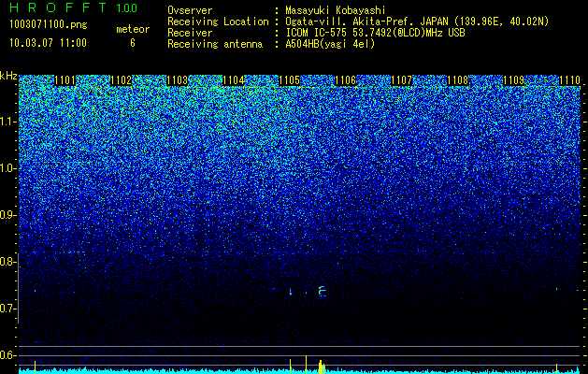The image size is (588, 374).
Task: Click the A504HB(yagi 4el) antenna text
Action: (x=330, y=44)
